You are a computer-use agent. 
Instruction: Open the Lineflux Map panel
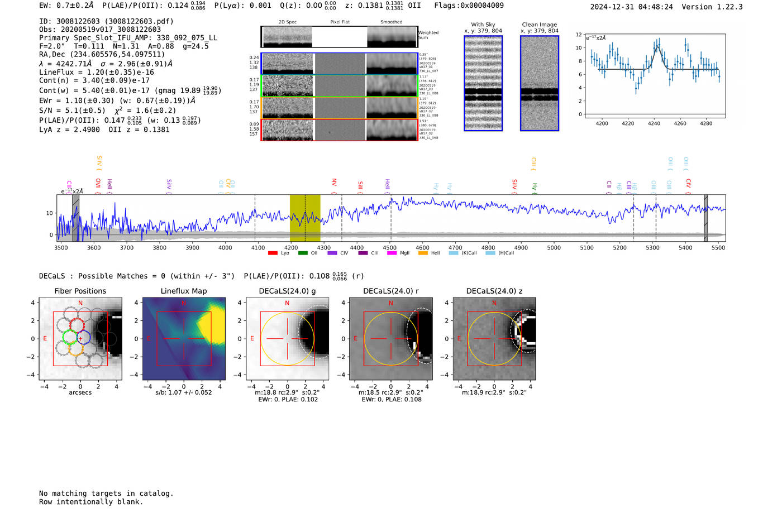(x=184, y=339)
